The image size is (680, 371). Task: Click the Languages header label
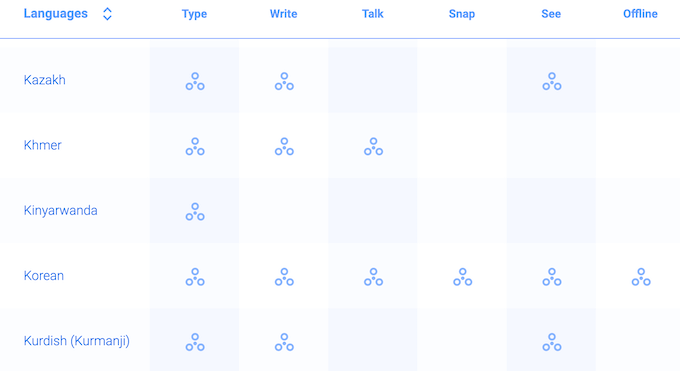pos(56,14)
